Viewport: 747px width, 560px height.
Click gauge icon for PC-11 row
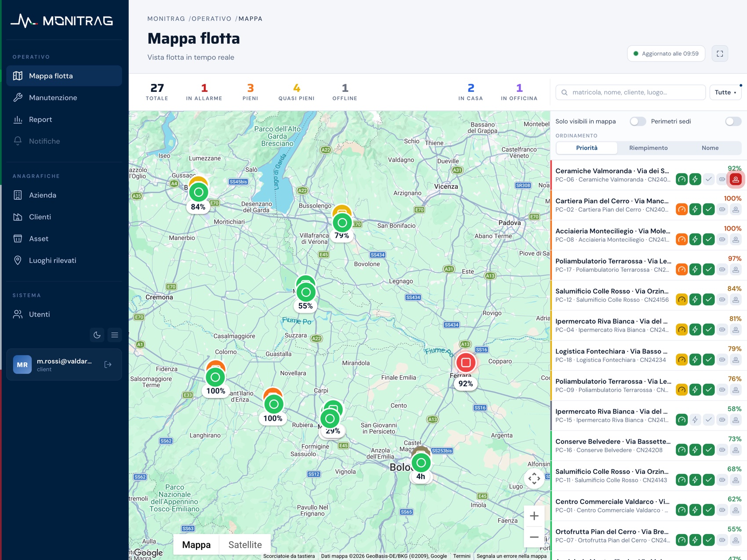pyautogui.click(x=682, y=480)
